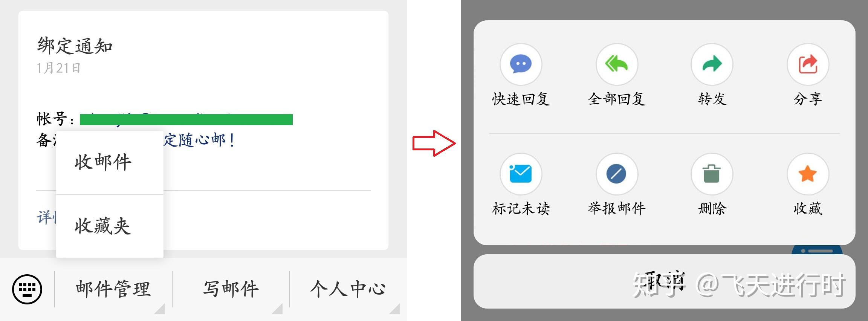Viewport: 868px width, 321px height.
Task: Tap the 快速回复 text label
Action: click(x=521, y=99)
